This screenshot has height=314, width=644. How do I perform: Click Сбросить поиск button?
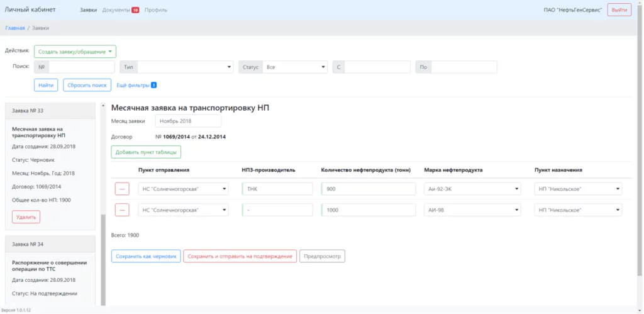coord(87,85)
